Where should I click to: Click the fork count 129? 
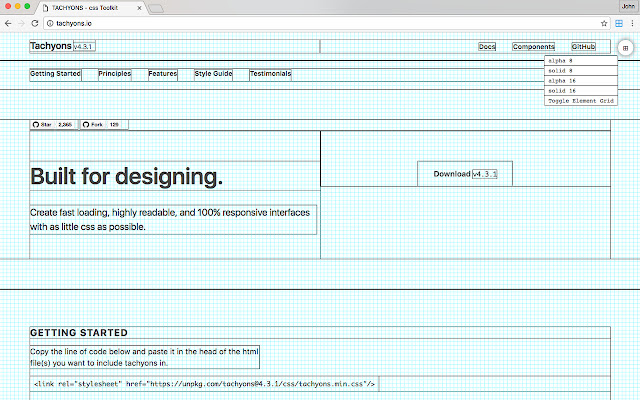pyautogui.click(x=114, y=124)
